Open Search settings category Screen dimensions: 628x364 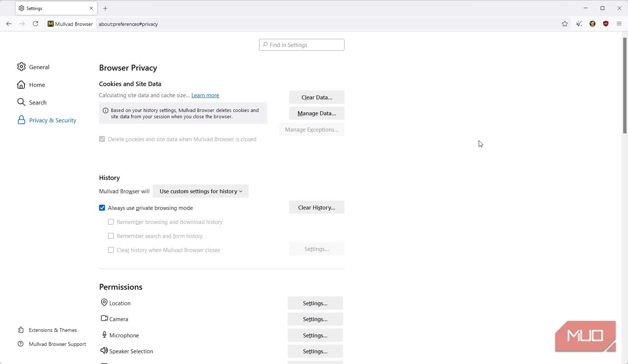coord(32,102)
